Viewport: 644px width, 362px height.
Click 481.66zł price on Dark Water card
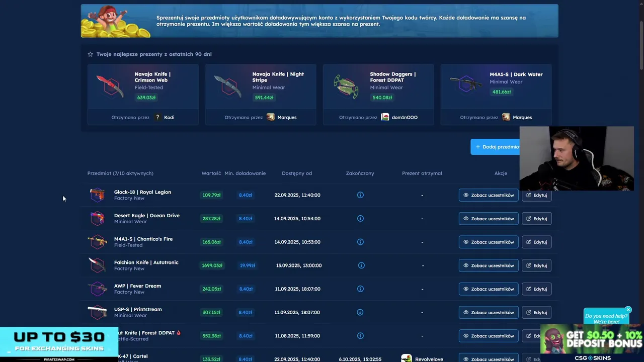pyautogui.click(x=502, y=92)
